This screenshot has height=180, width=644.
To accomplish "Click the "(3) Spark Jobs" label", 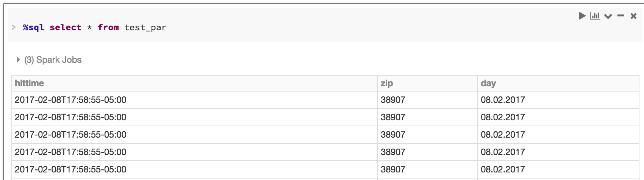I will (53, 60).
